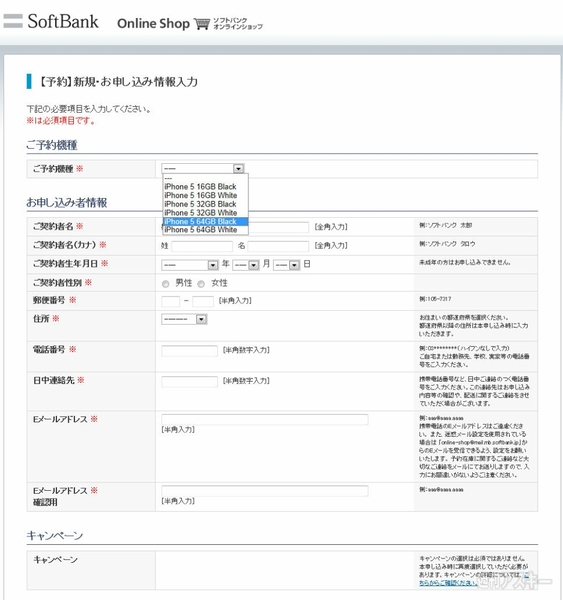Click the ※は必須項目です notice text
This screenshot has width=563, height=600.
point(60,121)
